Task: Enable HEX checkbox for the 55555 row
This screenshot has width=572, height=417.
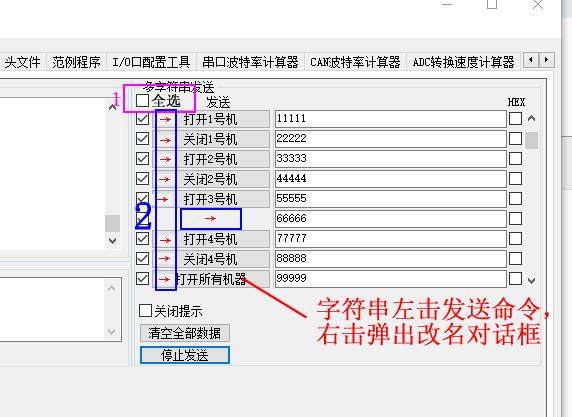Action: [515, 199]
